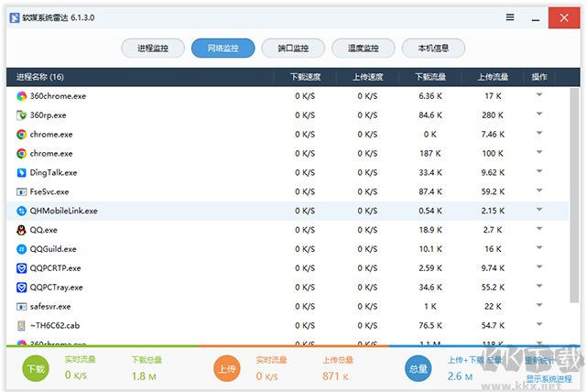Viewport: 586px width, 392px height.
Task: Open the action arrow for DingTalk.exe
Action: point(539,172)
